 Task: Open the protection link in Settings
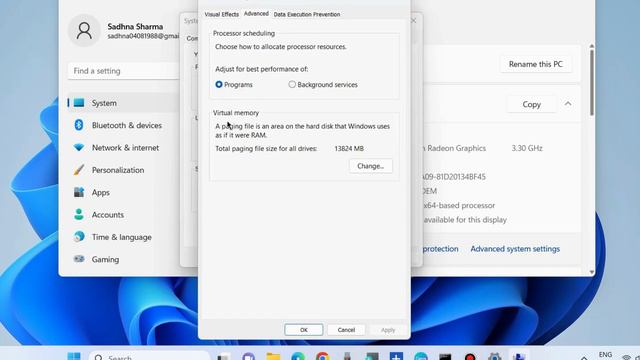coord(440,249)
